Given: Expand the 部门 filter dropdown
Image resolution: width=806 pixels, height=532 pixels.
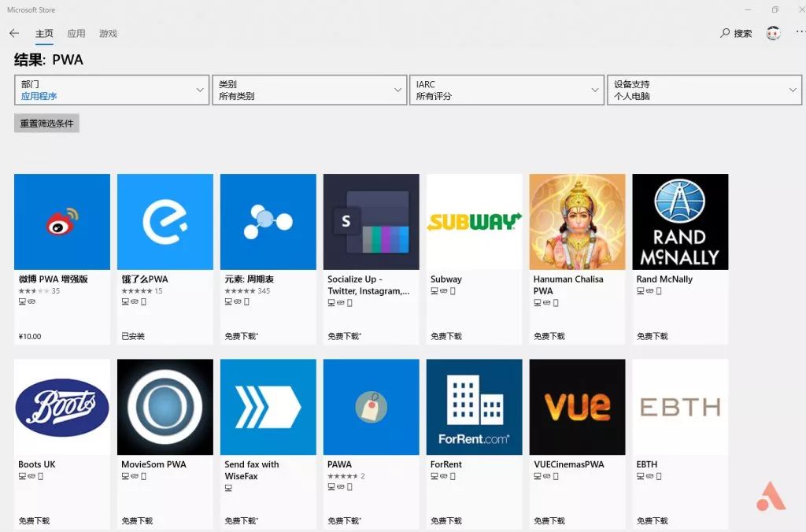Looking at the screenshot, I should point(112,90).
